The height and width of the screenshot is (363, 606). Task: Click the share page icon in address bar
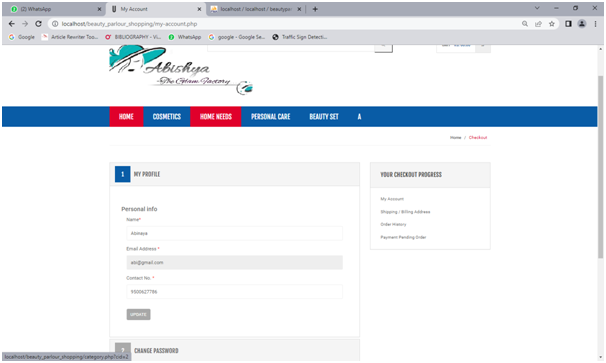[x=538, y=24]
